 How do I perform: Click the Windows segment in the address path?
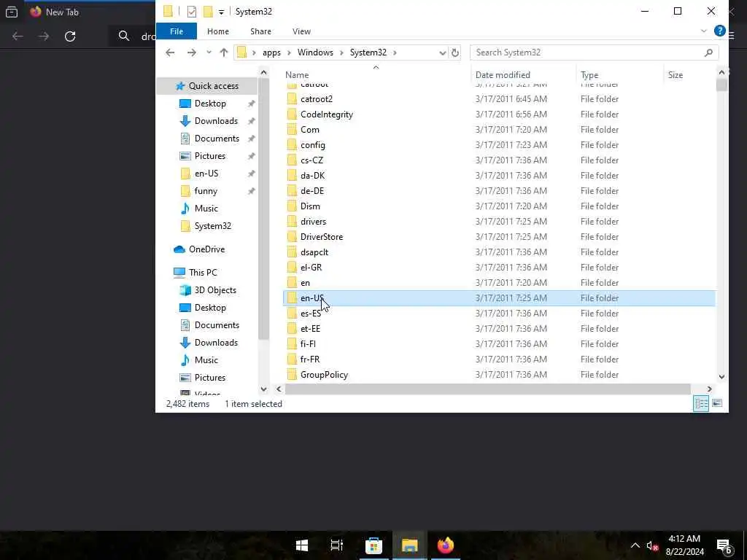[x=315, y=52]
